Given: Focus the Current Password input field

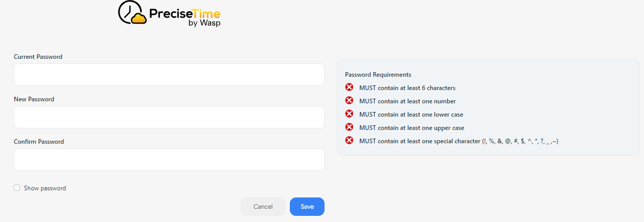Looking at the screenshot, I should 169,75.
